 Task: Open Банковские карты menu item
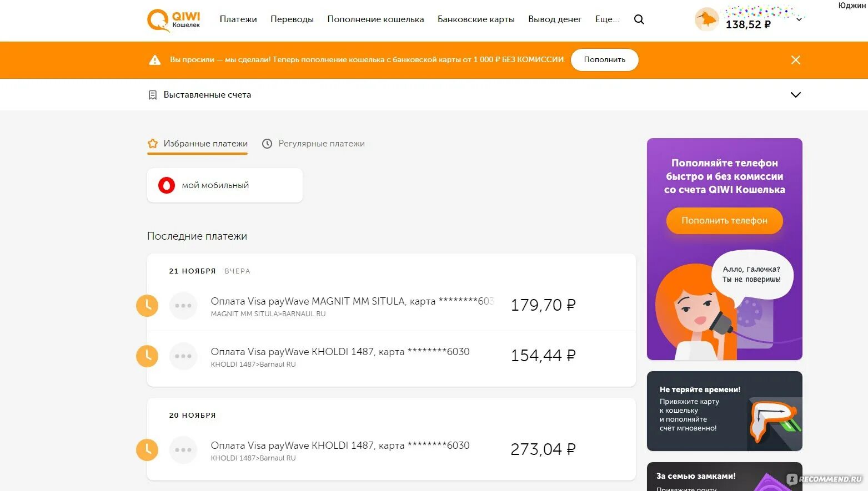click(476, 19)
